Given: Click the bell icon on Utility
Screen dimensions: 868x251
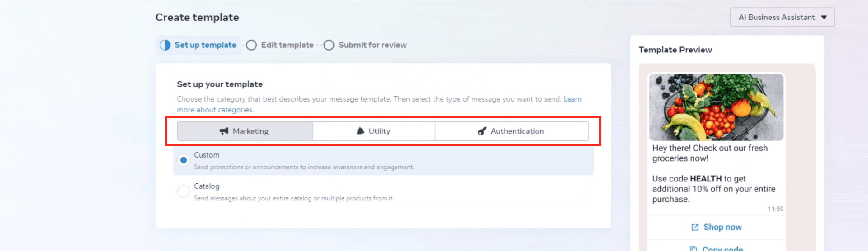Looking at the screenshot, I should 360,131.
